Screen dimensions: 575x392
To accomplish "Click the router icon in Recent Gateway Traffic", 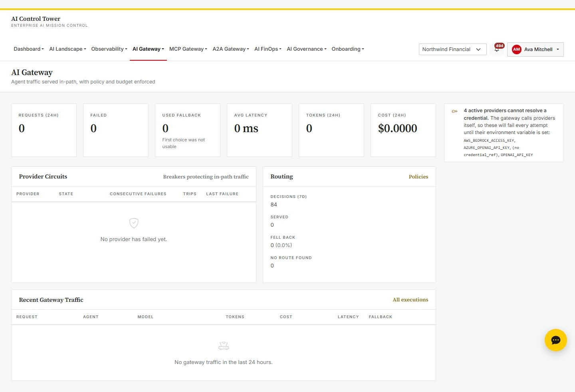I will click(224, 346).
